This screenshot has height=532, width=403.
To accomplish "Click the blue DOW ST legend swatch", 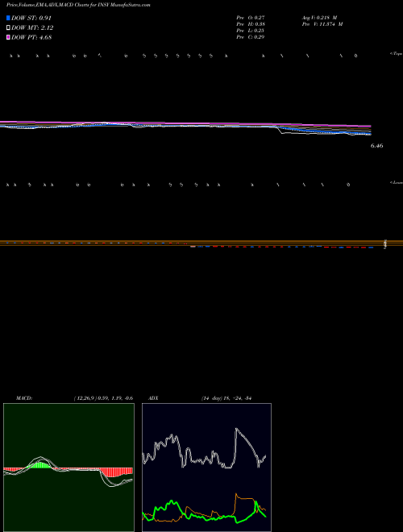I will (8, 18).
